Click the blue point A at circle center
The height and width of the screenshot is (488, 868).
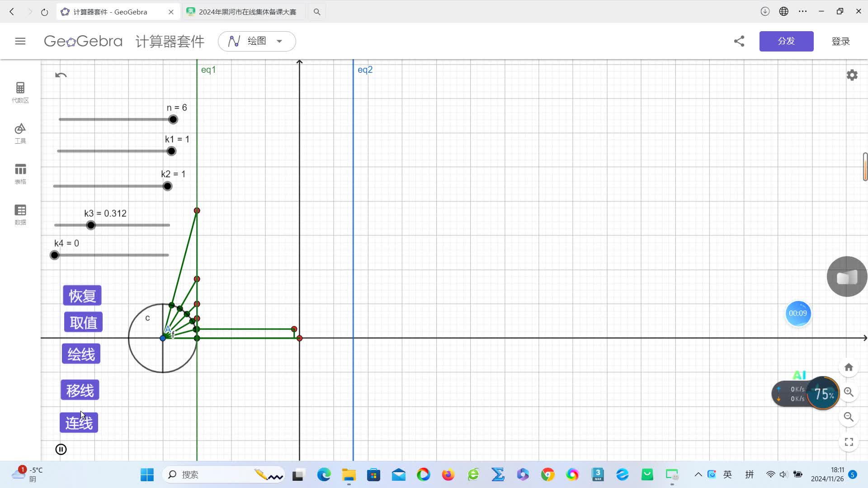pos(163,338)
